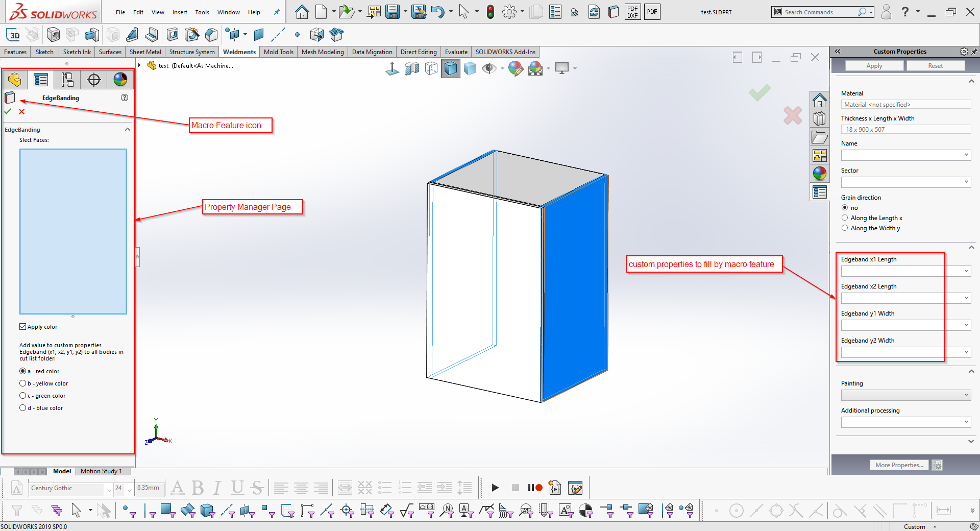Open the Edgeband y2 Width dropdown
Viewport: 980px width, 531px height.
pos(966,352)
